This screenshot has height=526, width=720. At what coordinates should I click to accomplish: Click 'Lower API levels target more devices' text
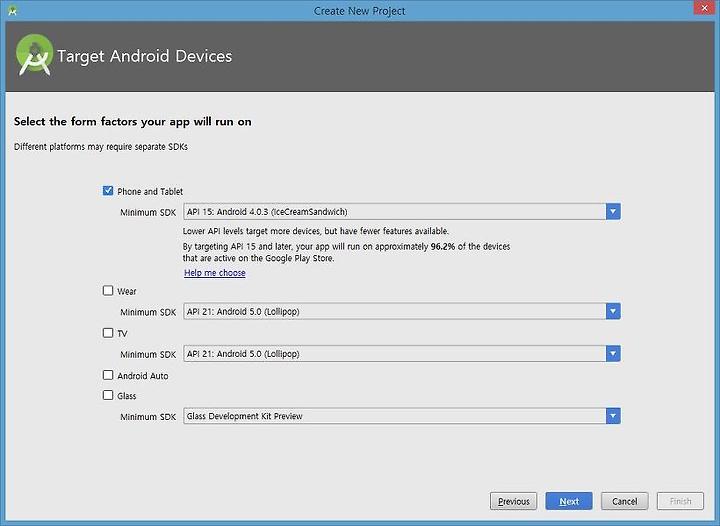pos(315,231)
